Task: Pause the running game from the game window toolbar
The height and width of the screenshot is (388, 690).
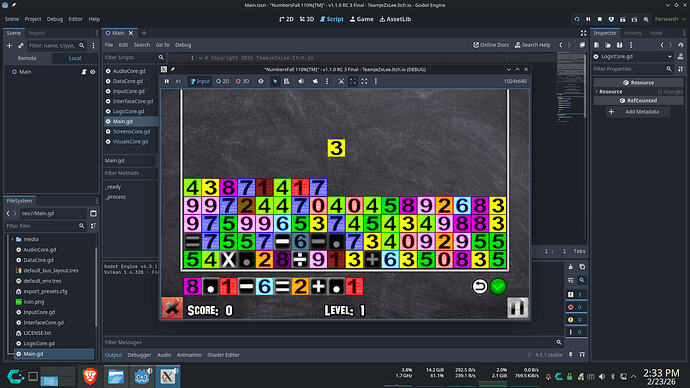Action: (167, 81)
